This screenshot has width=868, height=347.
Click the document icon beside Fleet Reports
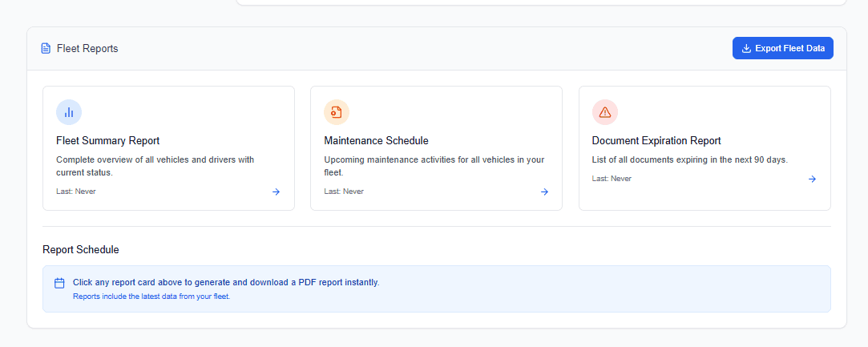tap(46, 48)
